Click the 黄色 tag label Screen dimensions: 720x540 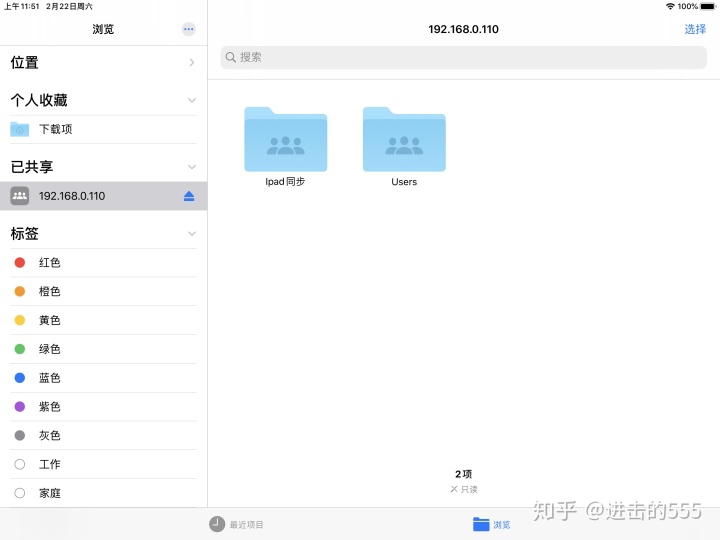click(50, 320)
